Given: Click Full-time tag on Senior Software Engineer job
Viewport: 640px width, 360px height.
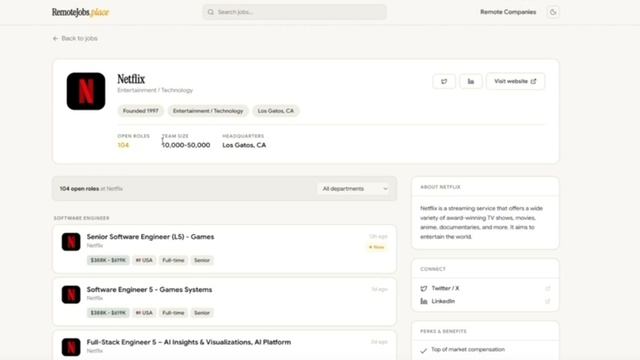Looking at the screenshot, I should click(x=173, y=260).
